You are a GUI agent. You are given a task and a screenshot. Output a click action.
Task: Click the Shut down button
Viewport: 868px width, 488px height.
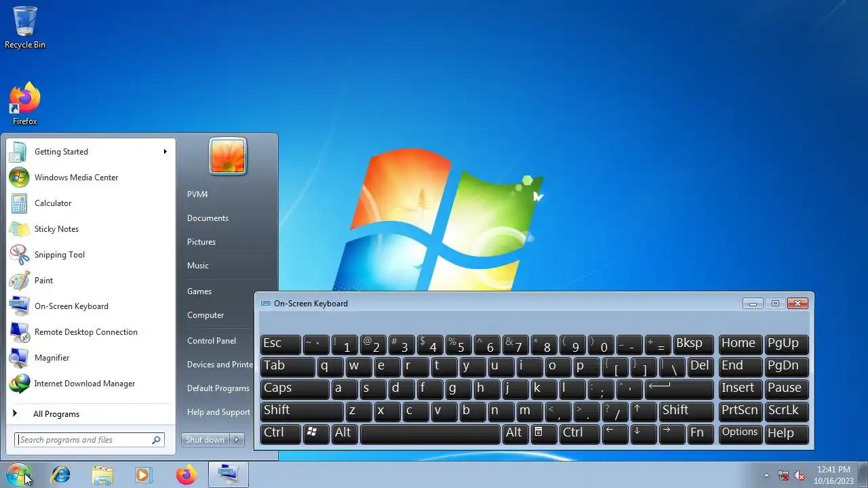point(205,440)
